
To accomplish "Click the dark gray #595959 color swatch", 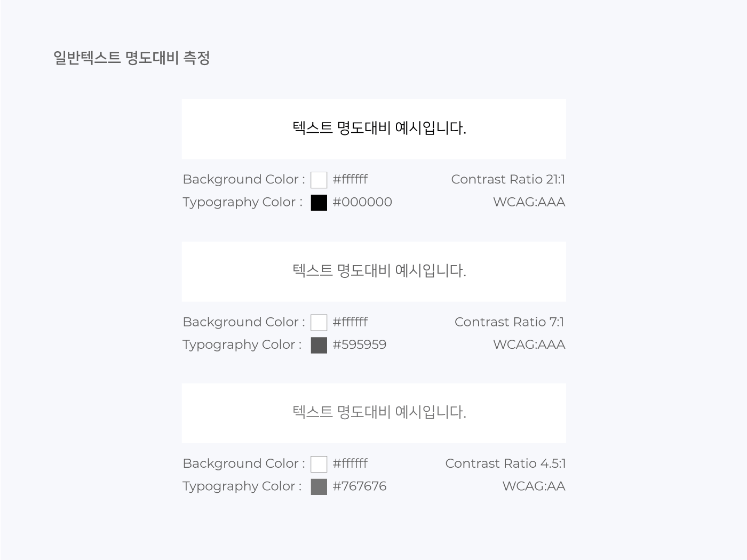I will point(319,345).
